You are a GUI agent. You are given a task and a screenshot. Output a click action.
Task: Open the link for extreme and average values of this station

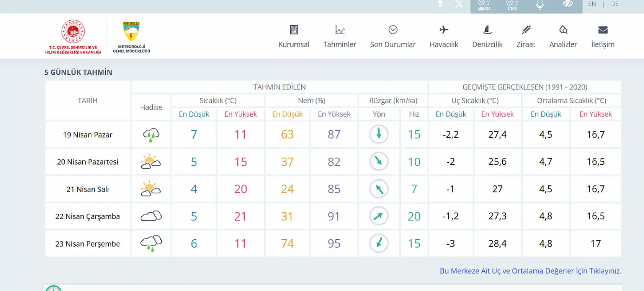pos(530,271)
